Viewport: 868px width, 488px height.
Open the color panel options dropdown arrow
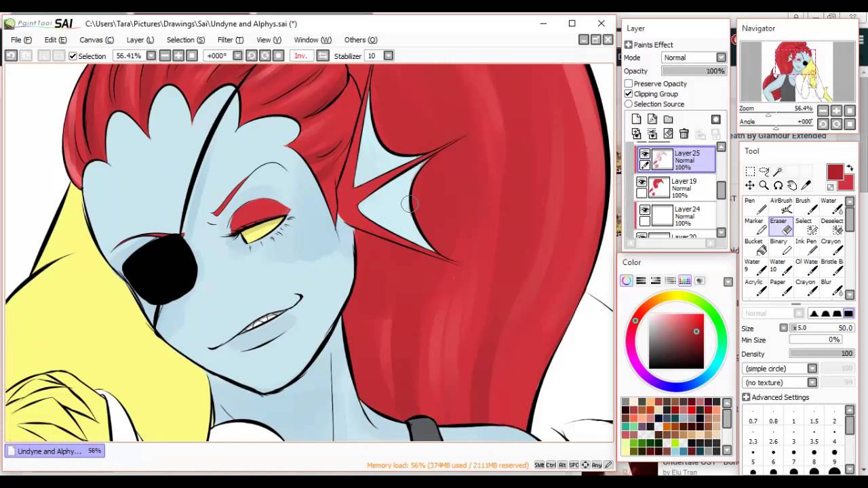point(728,281)
